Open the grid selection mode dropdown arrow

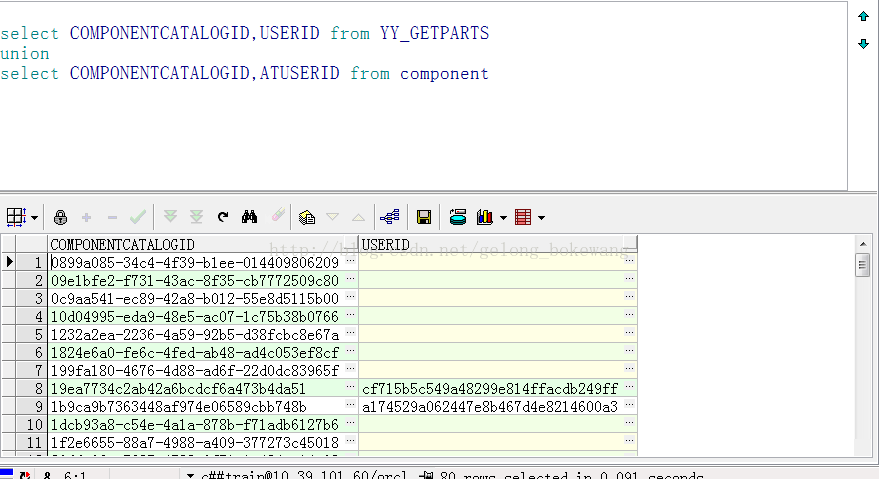pos(35,218)
